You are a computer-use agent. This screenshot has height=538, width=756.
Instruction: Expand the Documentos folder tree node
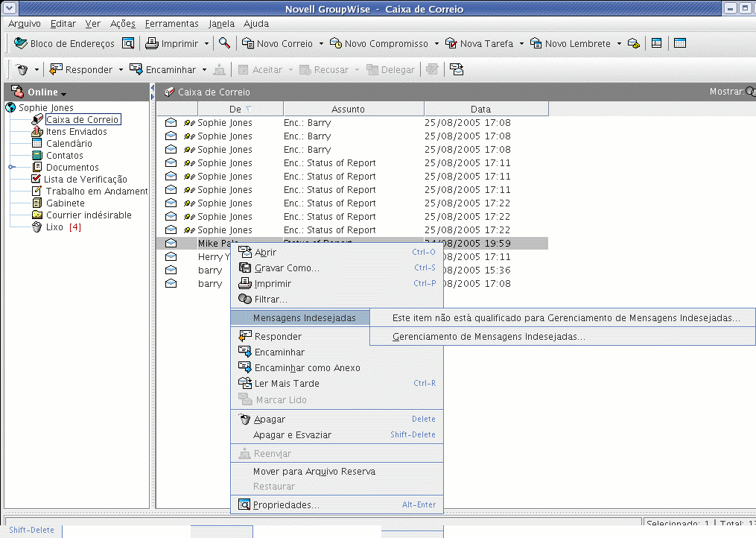click(x=11, y=168)
